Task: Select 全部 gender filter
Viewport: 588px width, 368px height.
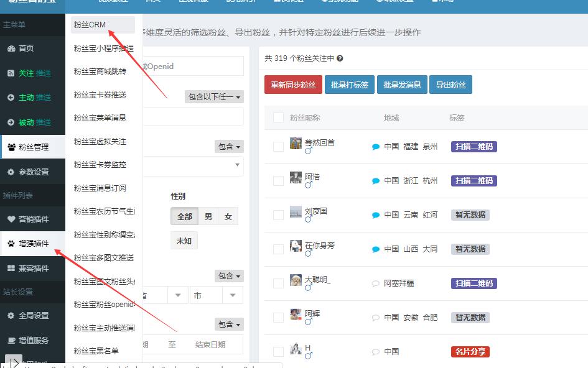Action: (185, 216)
